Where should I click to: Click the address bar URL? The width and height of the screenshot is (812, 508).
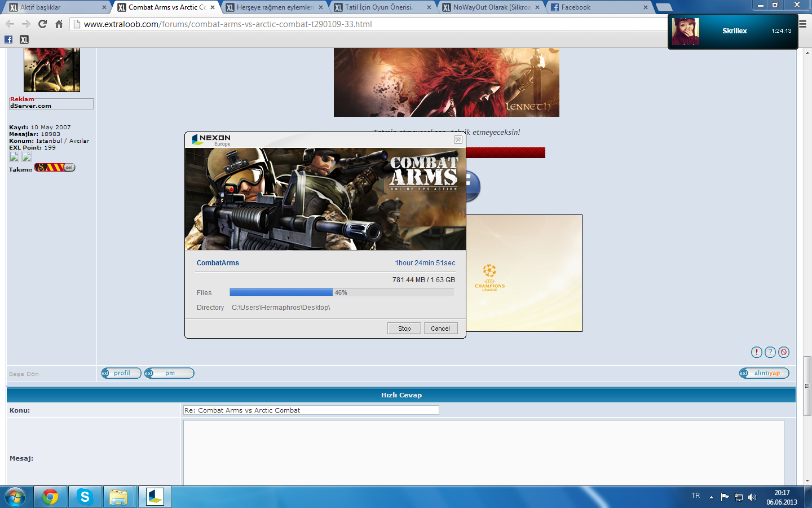pos(228,24)
